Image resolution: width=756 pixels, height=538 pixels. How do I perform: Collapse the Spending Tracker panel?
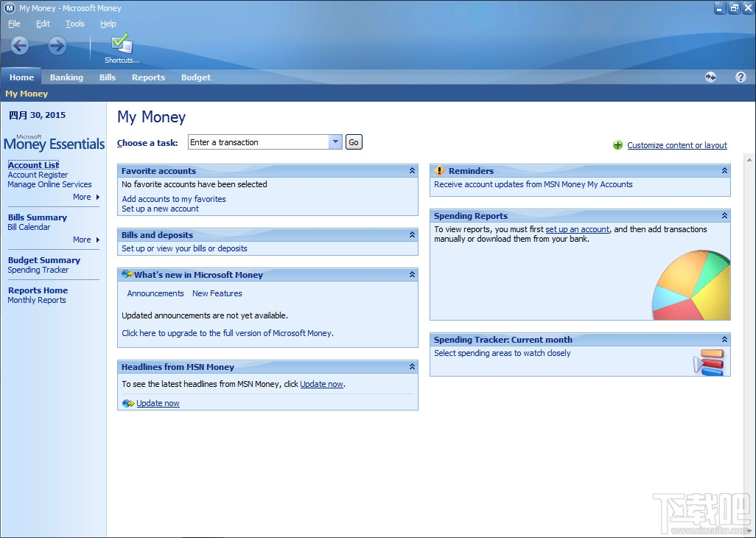tap(724, 340)
